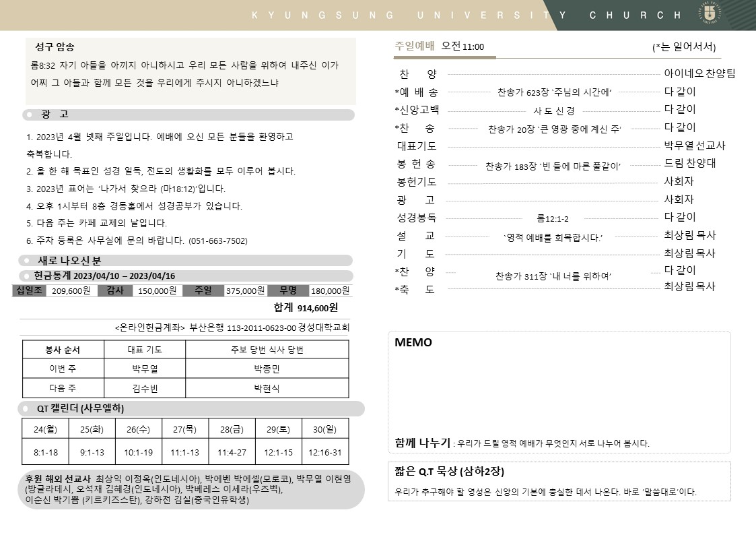The height and width of the screenshot is (535, 756).
Task: Click announcement 3 '나가서 찾으라 (마18:12)'
Action: pos(126,189)
